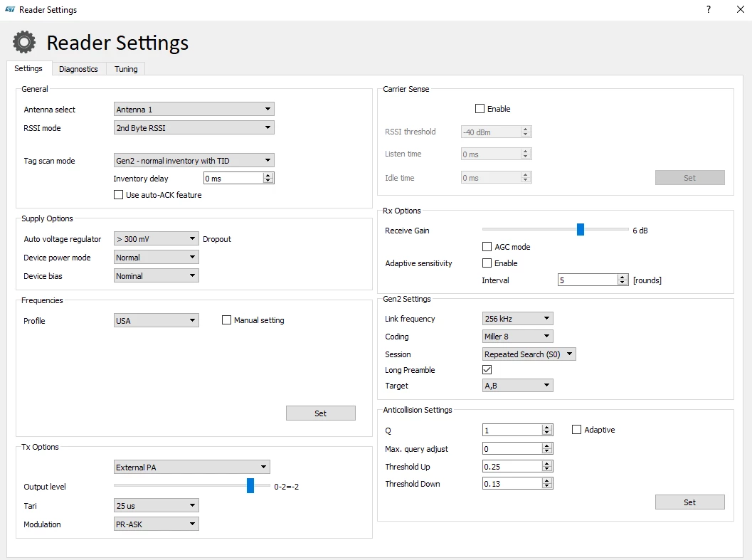Decrease Max. query adjust with down arrow
This screenshot has width=752, height=560.
546,451
